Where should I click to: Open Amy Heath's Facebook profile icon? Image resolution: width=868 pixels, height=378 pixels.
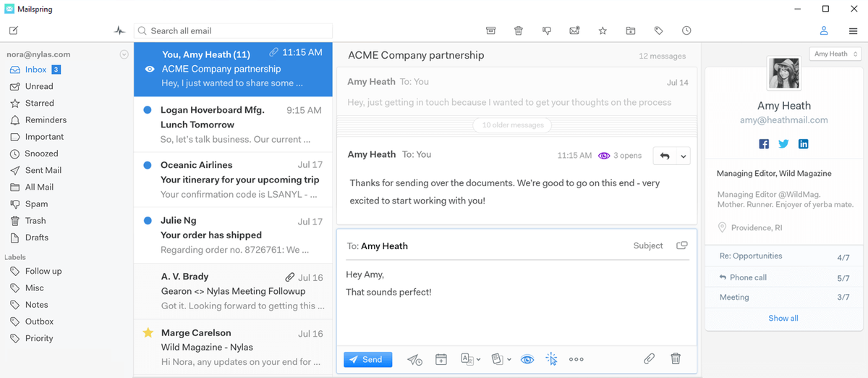click(764, 144)
